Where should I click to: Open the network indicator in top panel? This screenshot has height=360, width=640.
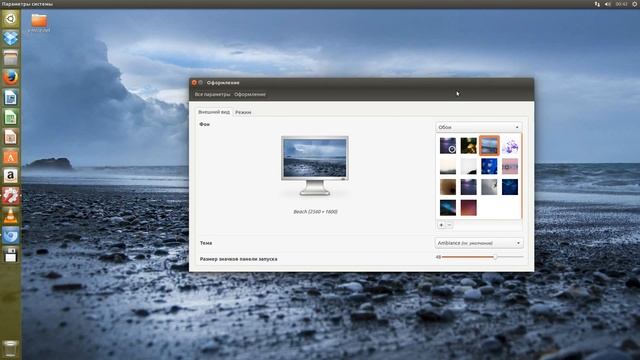click(597, 4)
